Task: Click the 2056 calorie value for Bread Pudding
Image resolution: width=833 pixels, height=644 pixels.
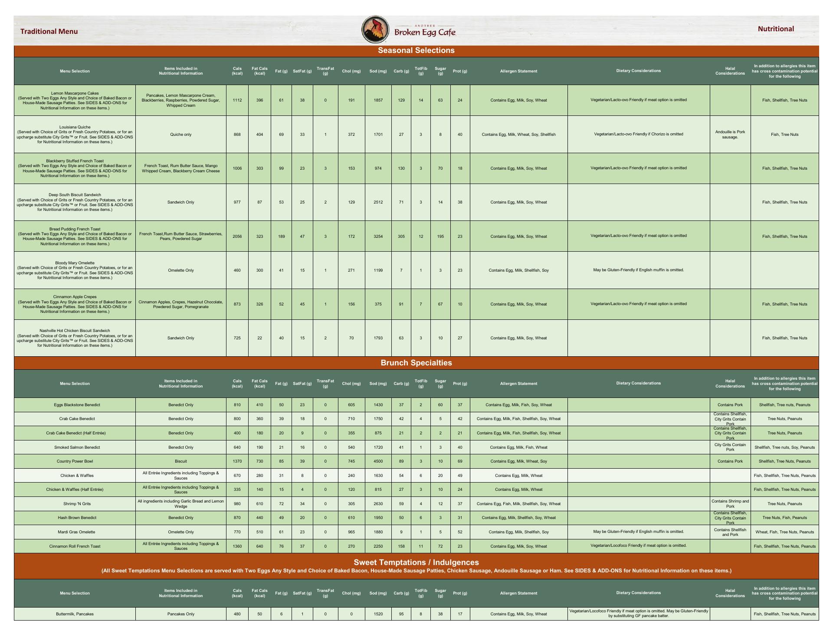Action: (237, 237)
